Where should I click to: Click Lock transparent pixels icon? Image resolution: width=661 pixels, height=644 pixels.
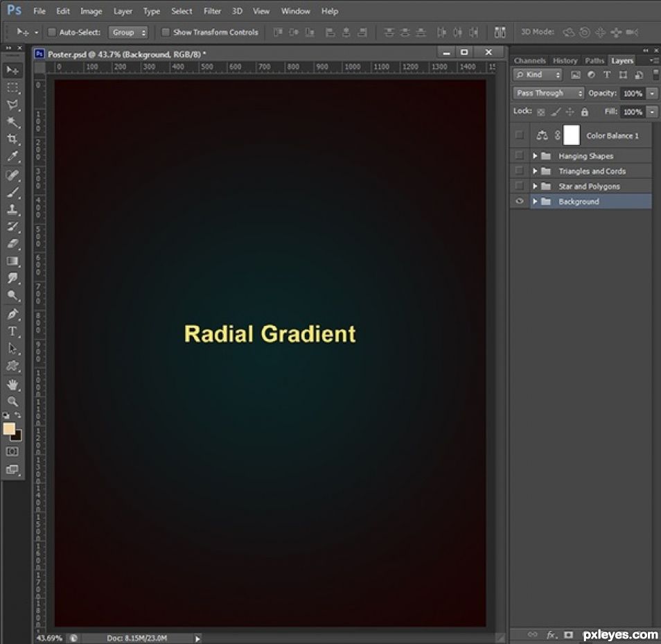(x=541, y=112)
